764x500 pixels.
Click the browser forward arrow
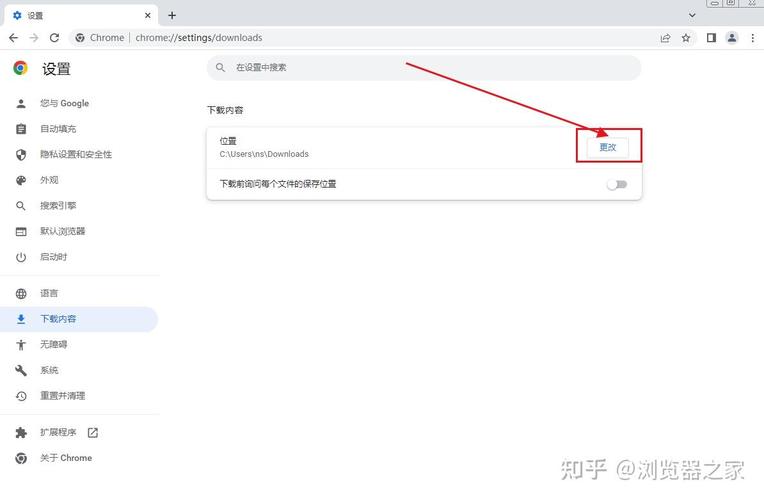(x=34, y=38)
